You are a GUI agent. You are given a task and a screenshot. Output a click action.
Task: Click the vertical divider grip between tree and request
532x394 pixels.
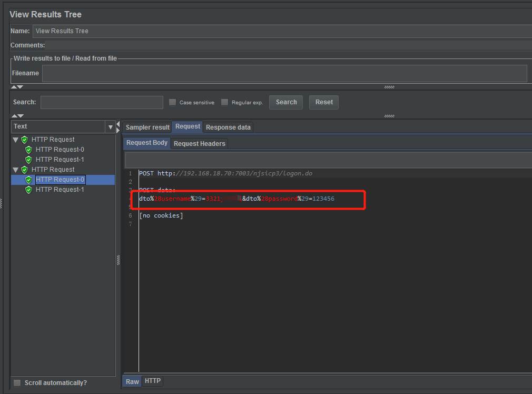[118, 260]
